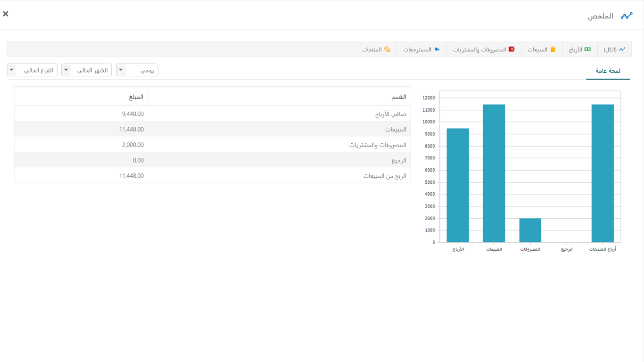Click the line chart icon on (الكل) tab
Viewport: 644px width, 362px height.
point(622,49)
